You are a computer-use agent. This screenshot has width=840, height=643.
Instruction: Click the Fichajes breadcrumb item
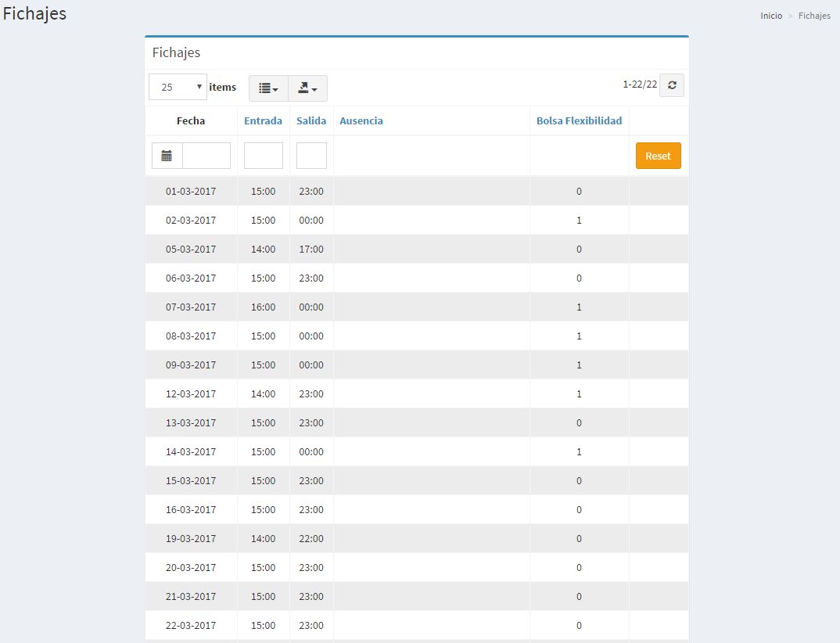click(814, 16)
